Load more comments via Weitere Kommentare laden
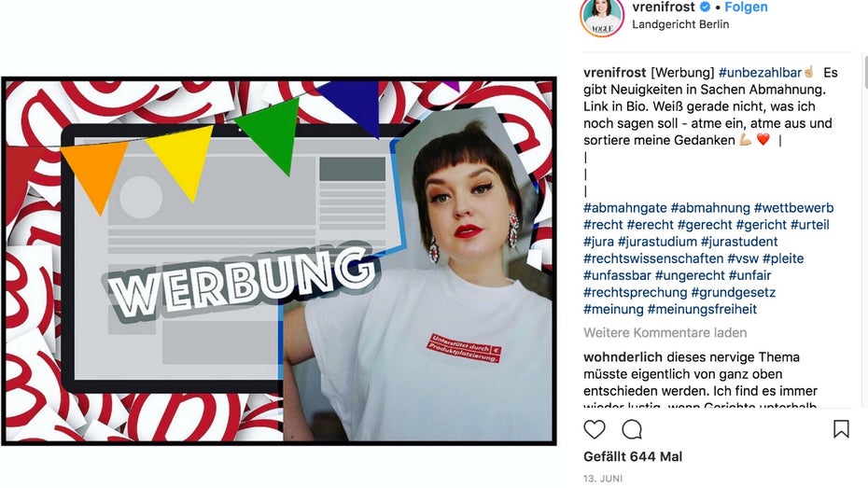The width and height of the screenshot is (868, 488). pyautogui.click(x=665, y=332)
